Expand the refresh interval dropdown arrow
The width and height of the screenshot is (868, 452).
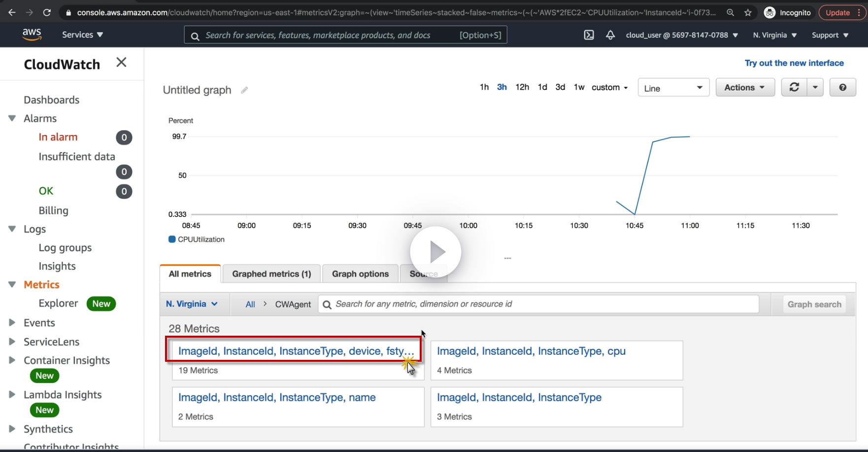click(x=815, y=87)
